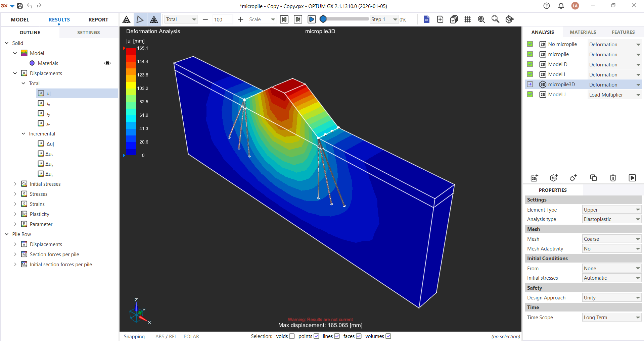
Task: Toggle the grid icon in toolbar
Action: [467, 19]
